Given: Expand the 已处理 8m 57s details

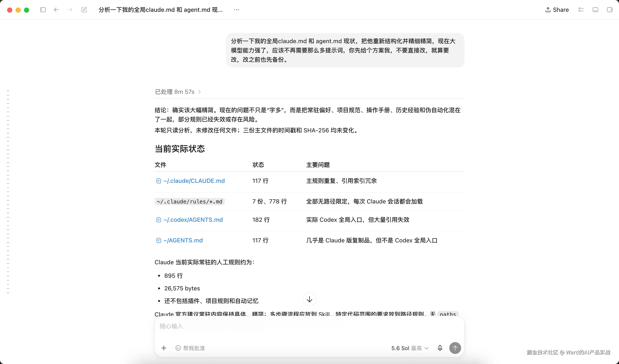Looking at the screenshot, I should (178, 92).
